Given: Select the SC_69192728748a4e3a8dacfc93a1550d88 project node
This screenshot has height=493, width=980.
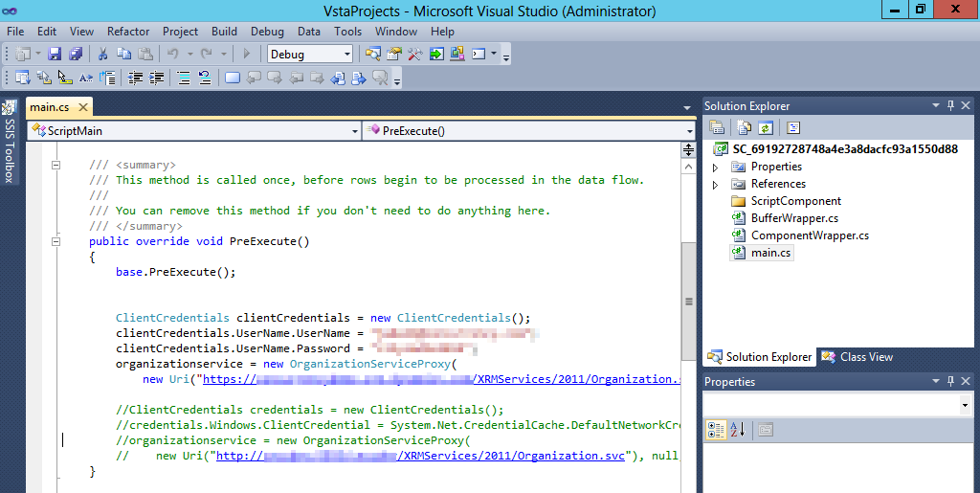Looking at the screenshot, I should pos(845,148).
